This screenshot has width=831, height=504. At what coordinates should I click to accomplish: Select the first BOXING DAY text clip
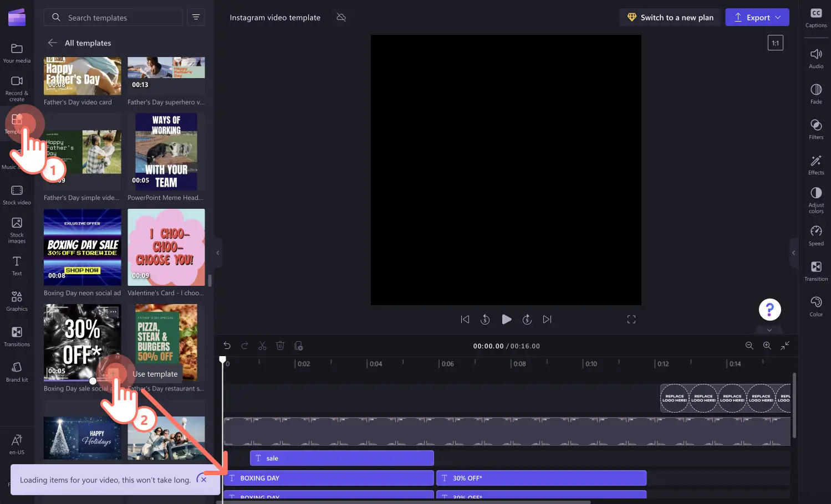[329, 478]
